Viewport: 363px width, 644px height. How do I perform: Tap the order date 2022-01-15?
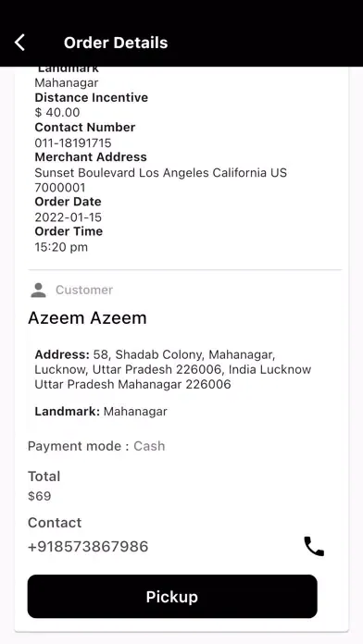click(x=69, y=217)
